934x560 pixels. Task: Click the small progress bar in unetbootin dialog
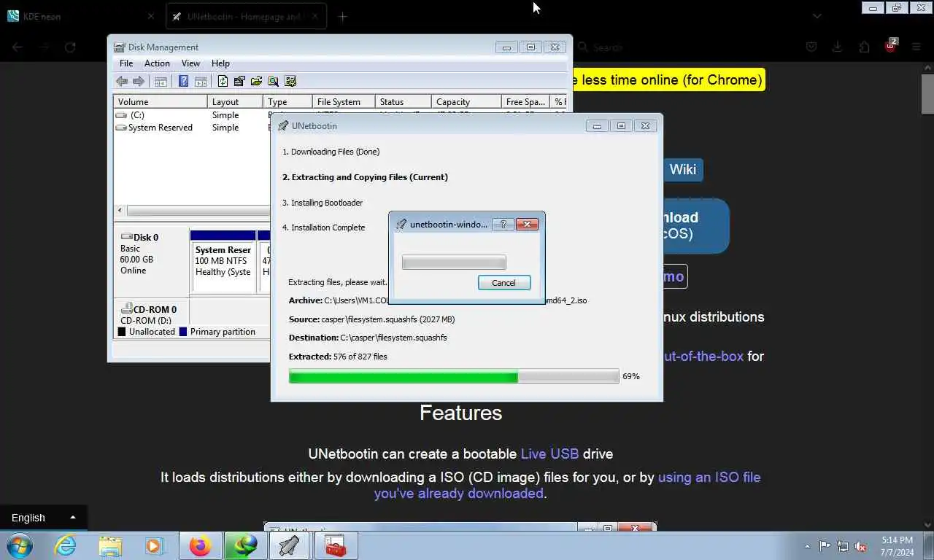pyautogui.click(x=454, y=262)
